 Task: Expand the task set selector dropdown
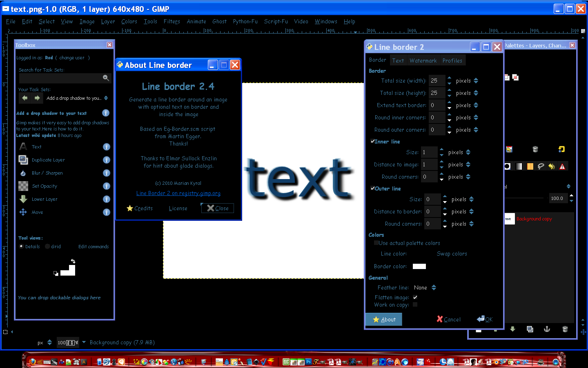[106, 98]
